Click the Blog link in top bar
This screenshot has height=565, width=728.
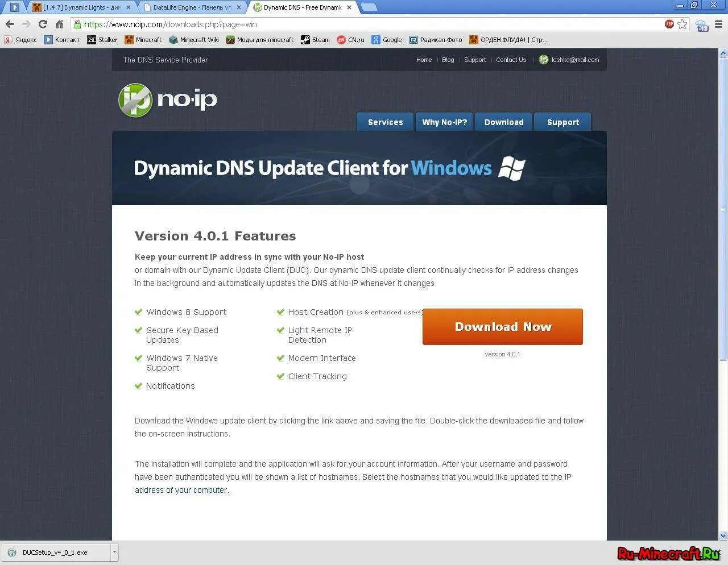tap(448, 60)
